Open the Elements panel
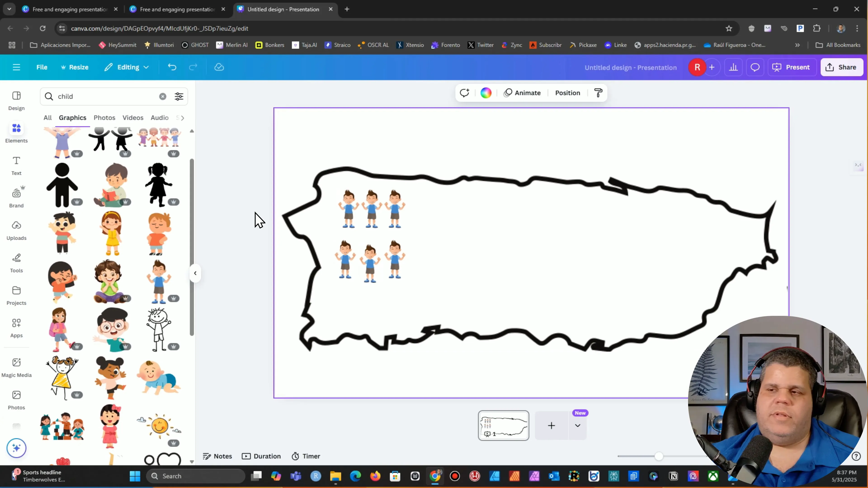 point(16,133)
